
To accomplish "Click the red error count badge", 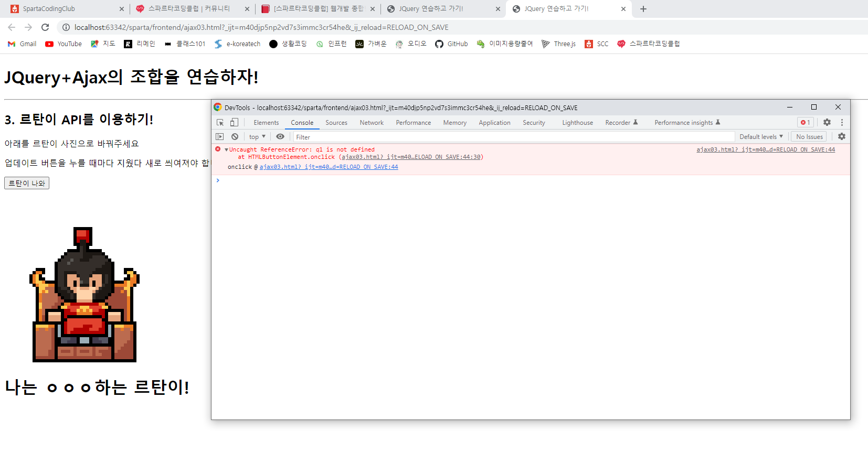I will [806, 122].
